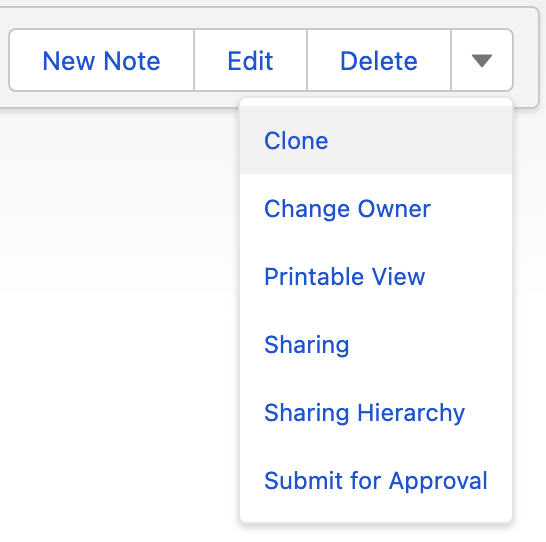Image resolution: width=546 pixels, height=542 pixels.
Task: Open the Sharing settings item
Action: point(376,344)
